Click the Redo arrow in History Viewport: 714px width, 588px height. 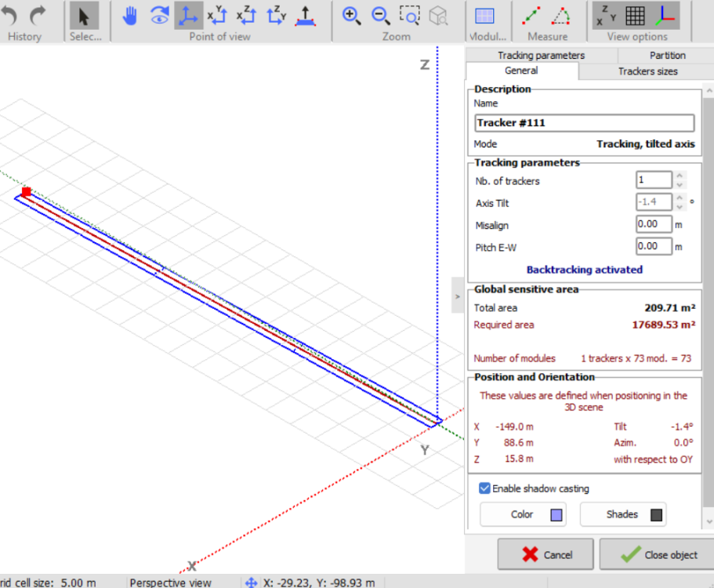pos(37,15)
